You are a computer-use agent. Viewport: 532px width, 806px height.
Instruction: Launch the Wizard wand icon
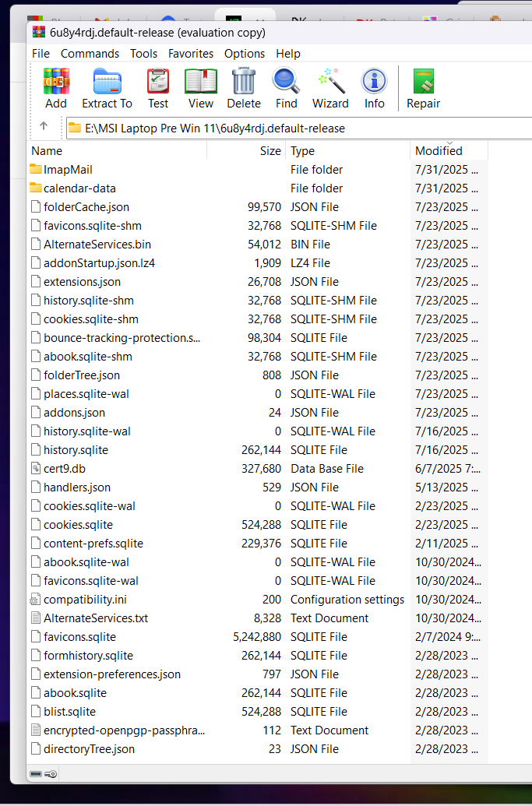pos(330,82)
